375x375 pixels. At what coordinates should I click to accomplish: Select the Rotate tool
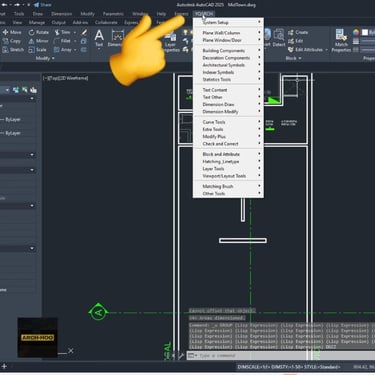(x=38, y=32)
